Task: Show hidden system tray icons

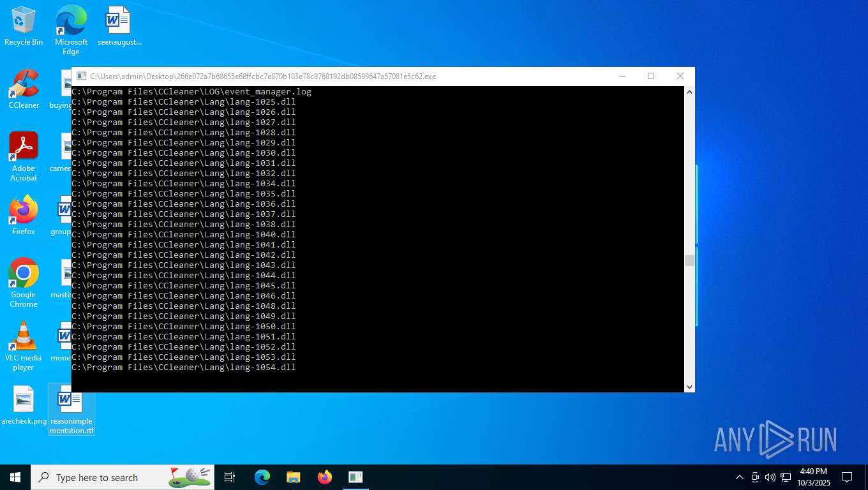Action: click(x=740, y=477)
